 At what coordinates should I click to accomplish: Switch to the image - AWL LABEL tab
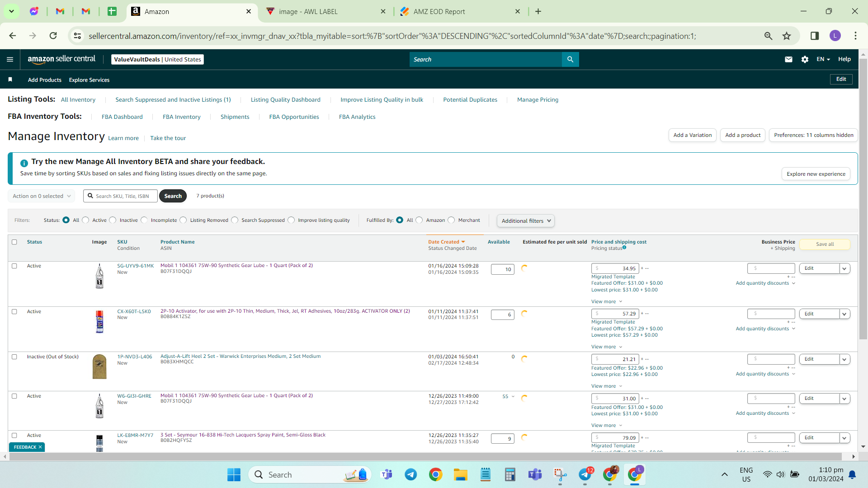325,11
